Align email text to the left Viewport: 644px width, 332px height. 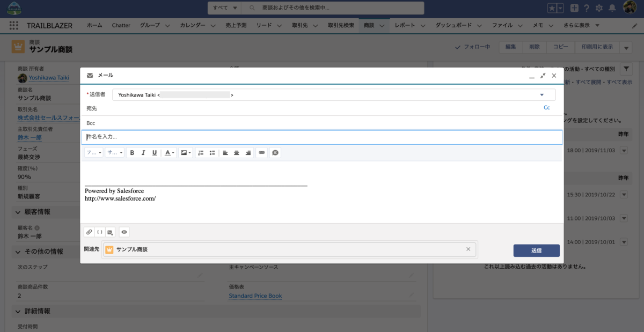click(225, 153)
